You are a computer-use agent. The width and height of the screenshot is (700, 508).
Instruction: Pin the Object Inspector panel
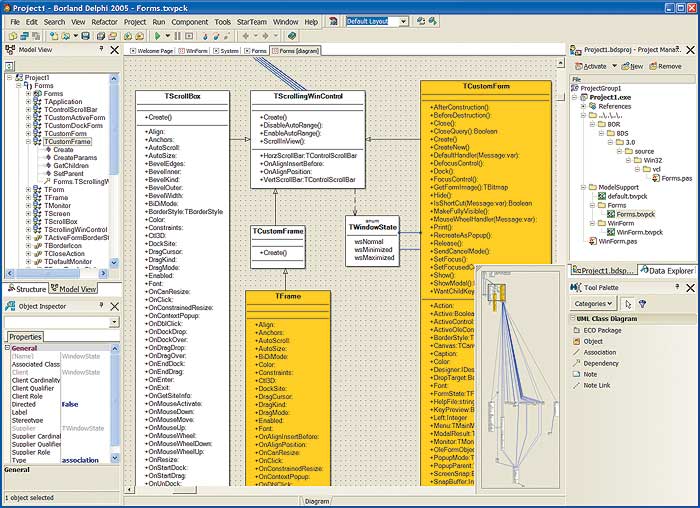click(101, 305)
